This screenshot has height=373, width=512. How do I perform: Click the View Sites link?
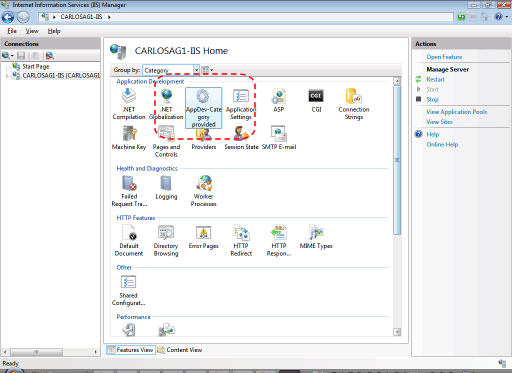pyautogui.click(x=439, y=122)
